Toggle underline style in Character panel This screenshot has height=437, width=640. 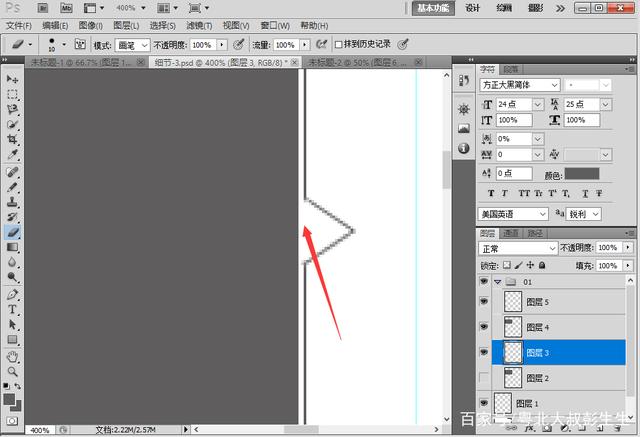[585, 193]
